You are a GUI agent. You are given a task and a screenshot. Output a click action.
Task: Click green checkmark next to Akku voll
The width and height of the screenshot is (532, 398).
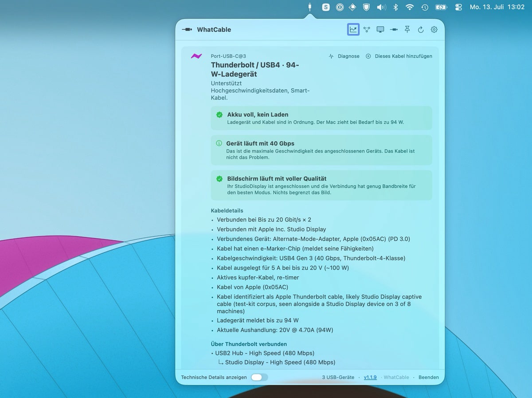tap(219, 114)
